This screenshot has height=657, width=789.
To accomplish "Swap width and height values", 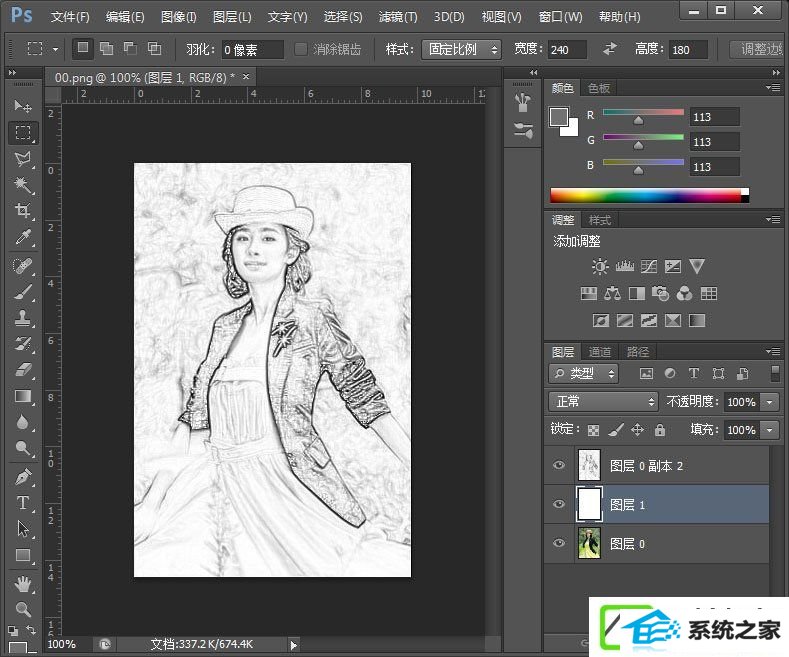I will pyautogui.click(x=610, y=49).
